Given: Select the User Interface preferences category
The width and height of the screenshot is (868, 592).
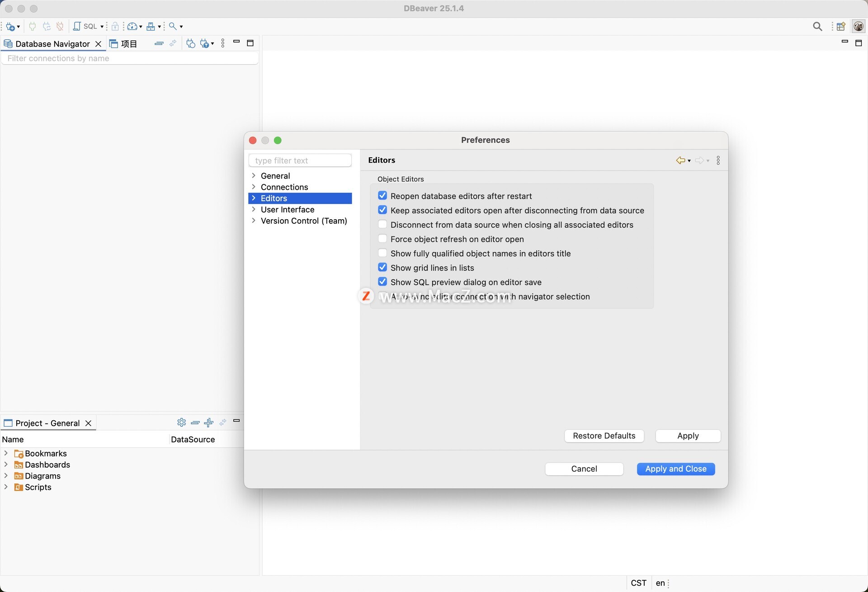Looking at the screenshot, I should (x=287, y=210).
